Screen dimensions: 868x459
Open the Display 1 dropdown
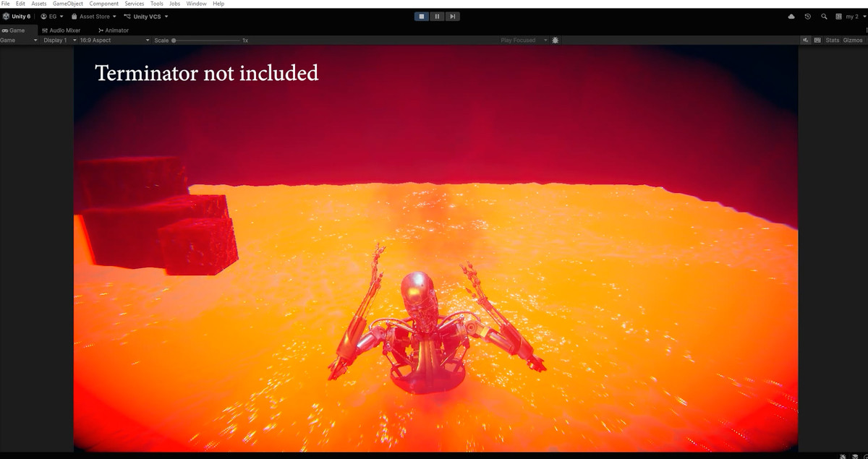pyautogui.click(x=59, y=40)
